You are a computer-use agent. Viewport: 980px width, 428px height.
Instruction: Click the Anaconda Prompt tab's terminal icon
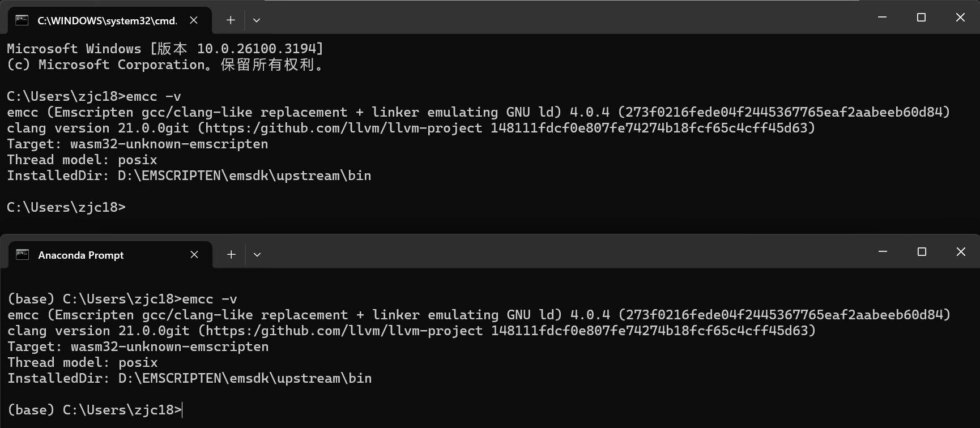[22, 255]
